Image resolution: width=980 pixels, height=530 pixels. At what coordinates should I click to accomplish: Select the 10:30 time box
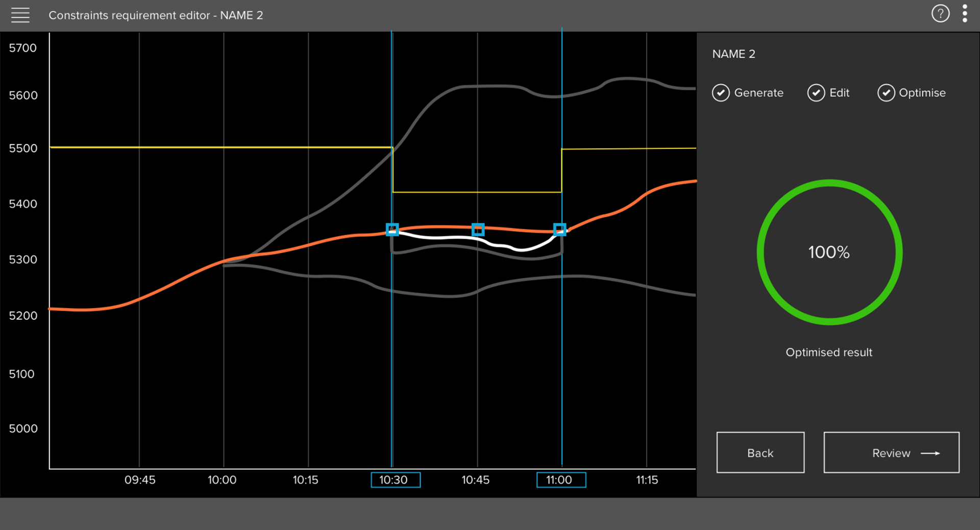pyautogui.click(x=396, y=480)
